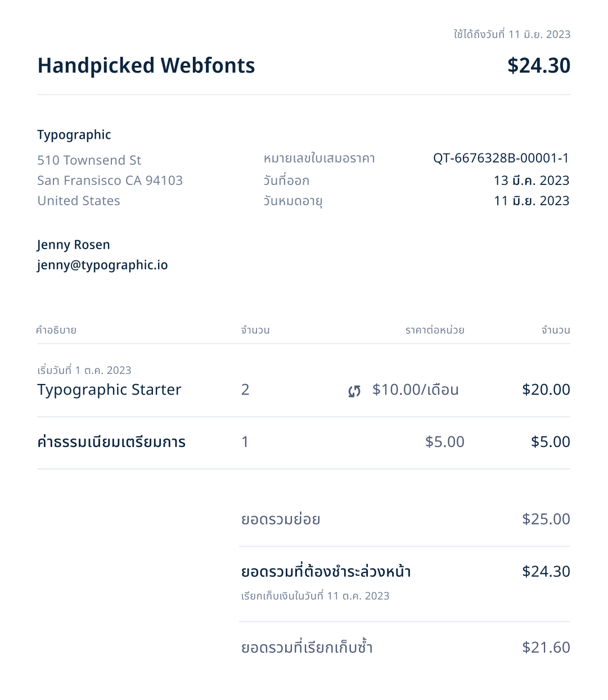Click the issue date 13 มี.ค. 2023

(532, 180)
